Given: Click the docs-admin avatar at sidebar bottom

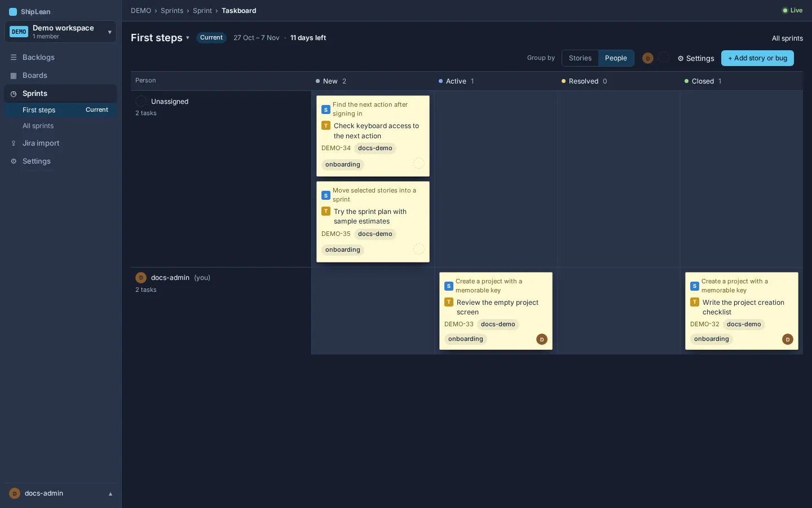Looking at the screenshot, I should point(15,493).
